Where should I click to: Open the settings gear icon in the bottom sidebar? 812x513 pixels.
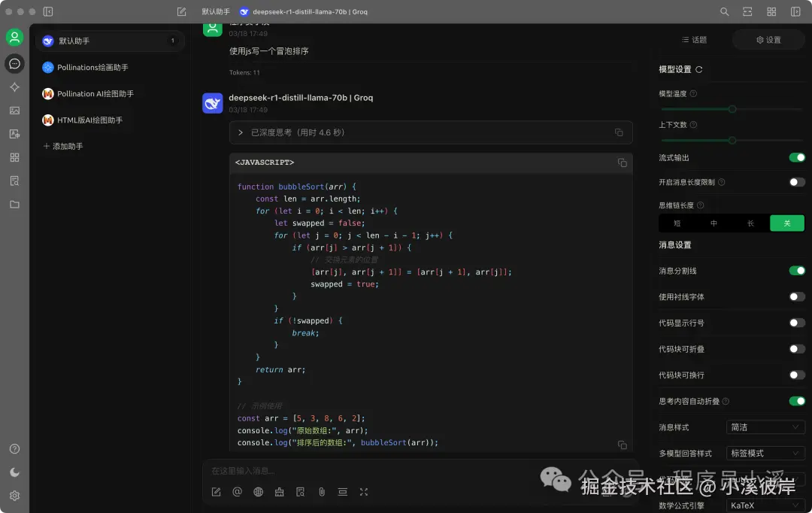pos(14,496)
